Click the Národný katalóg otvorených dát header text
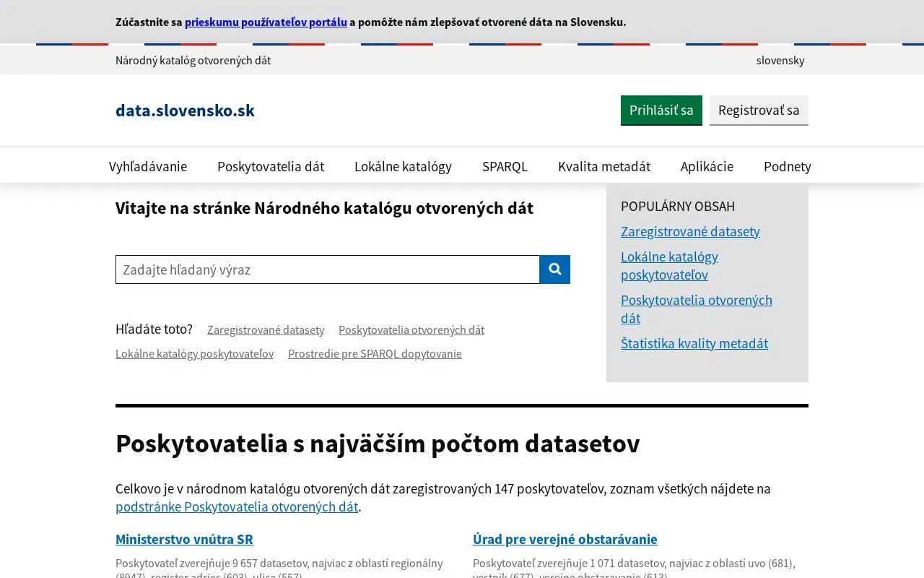Viewport: 924px width, 578px height. tap(193, 60)
